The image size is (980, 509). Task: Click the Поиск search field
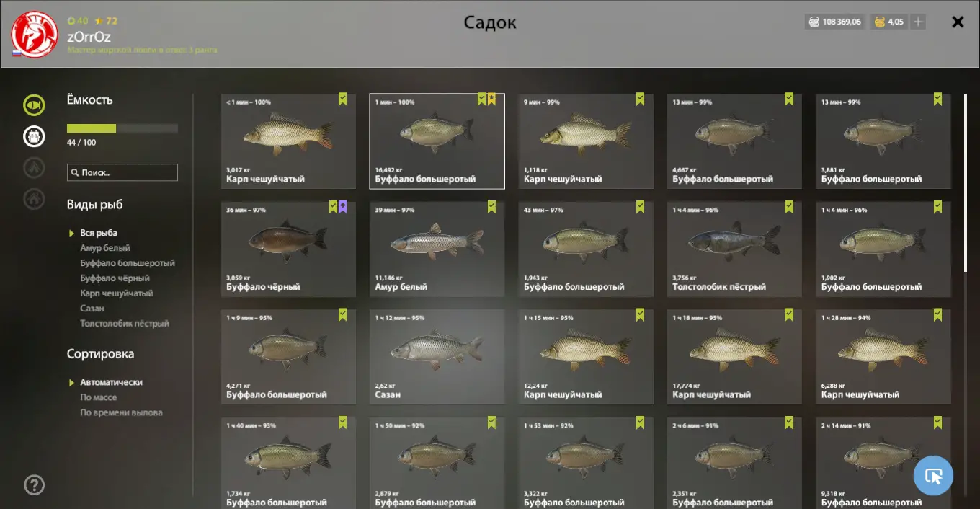pyautogui.click(x=122, y=172)
